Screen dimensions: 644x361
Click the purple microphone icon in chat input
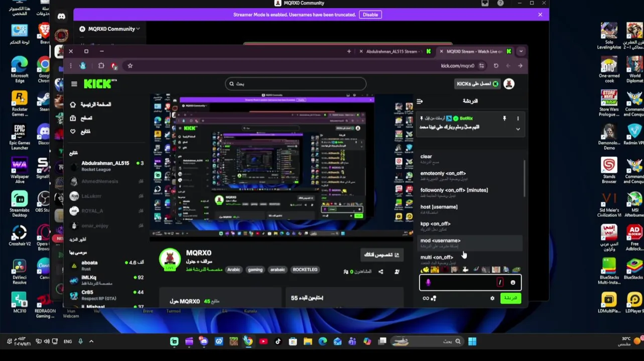(x=428, y=283)
